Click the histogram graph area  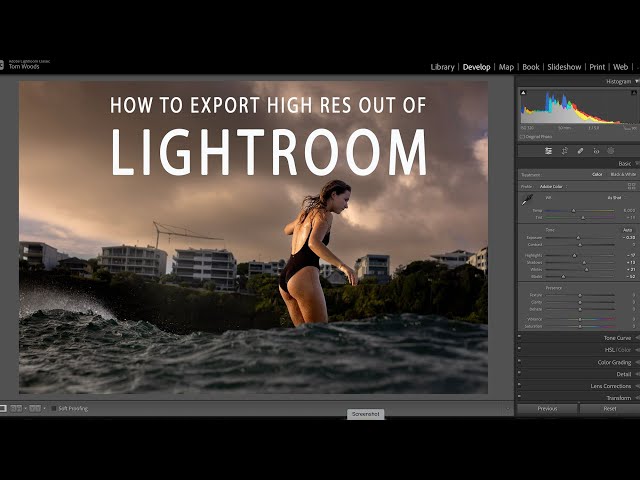(579, 107)
